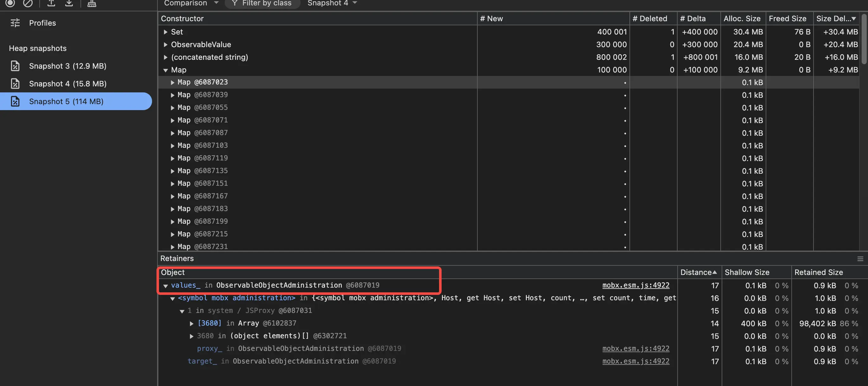
Task: Click the clear all profiles icon
Action: [28, 3]
